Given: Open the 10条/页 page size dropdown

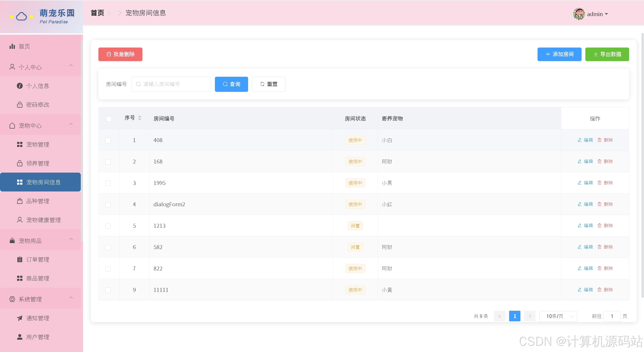Looking at the screenshot, I should pyautogui.click(x=558, y=316).
